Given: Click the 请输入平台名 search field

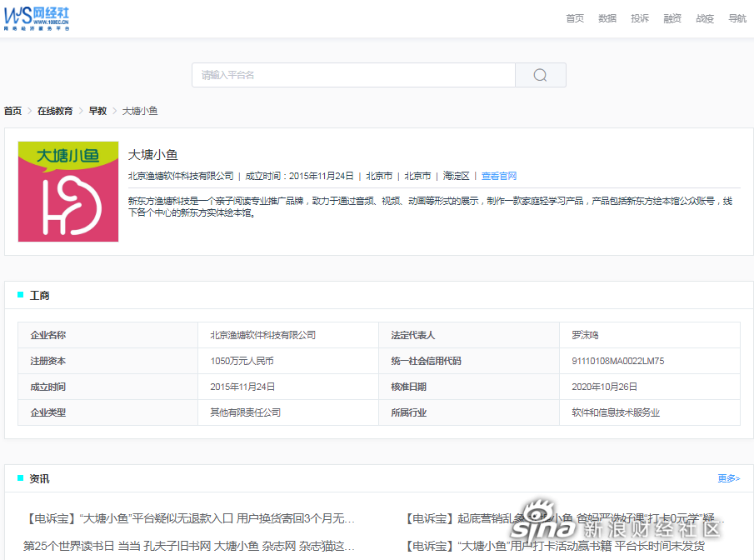Looking at the screenshot, I should (353, 75).
